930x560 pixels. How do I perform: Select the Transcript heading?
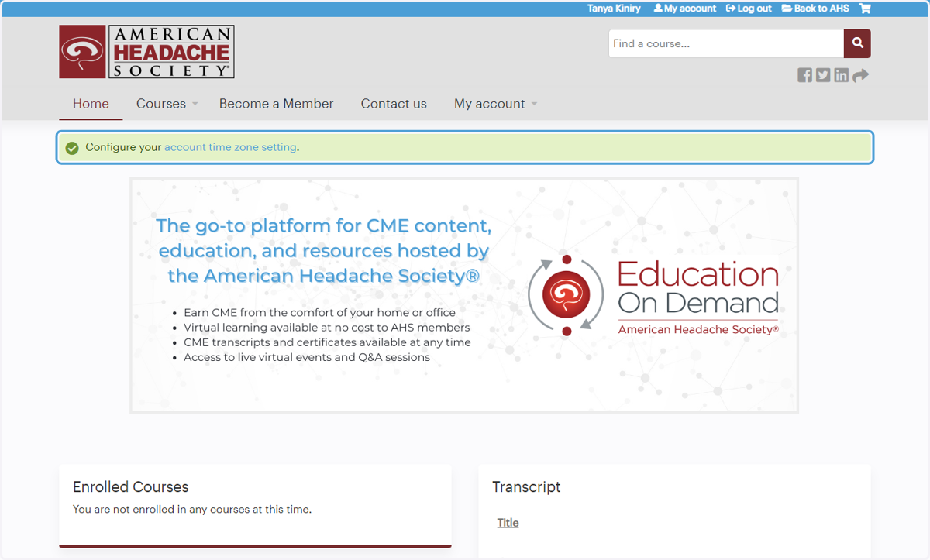[x=526, y=487]
